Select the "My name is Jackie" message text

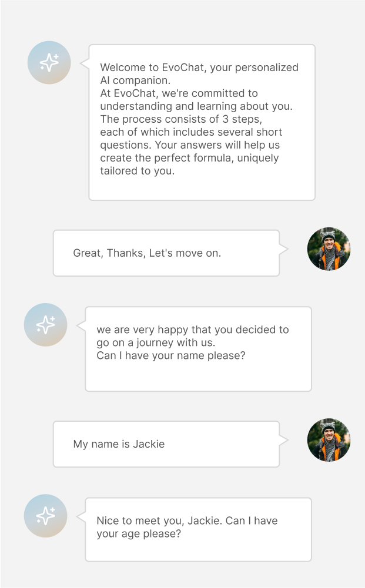pos(119,444)
